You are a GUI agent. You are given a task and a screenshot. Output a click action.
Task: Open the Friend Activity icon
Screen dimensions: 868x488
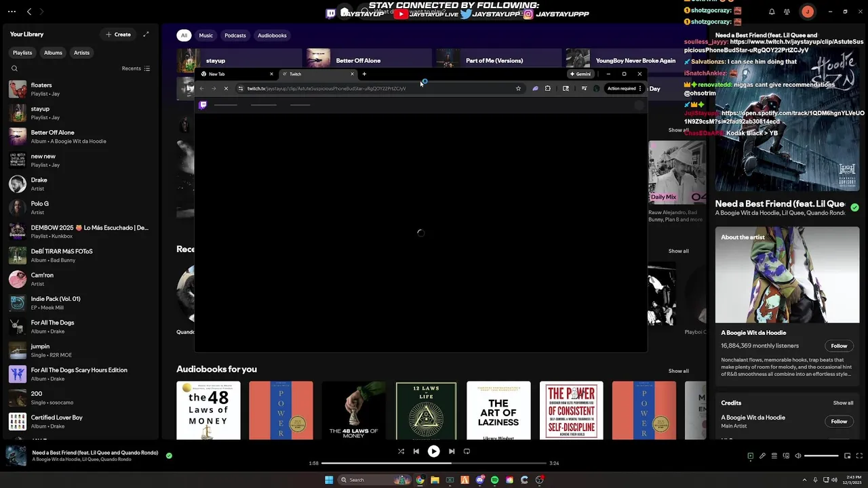787,12
